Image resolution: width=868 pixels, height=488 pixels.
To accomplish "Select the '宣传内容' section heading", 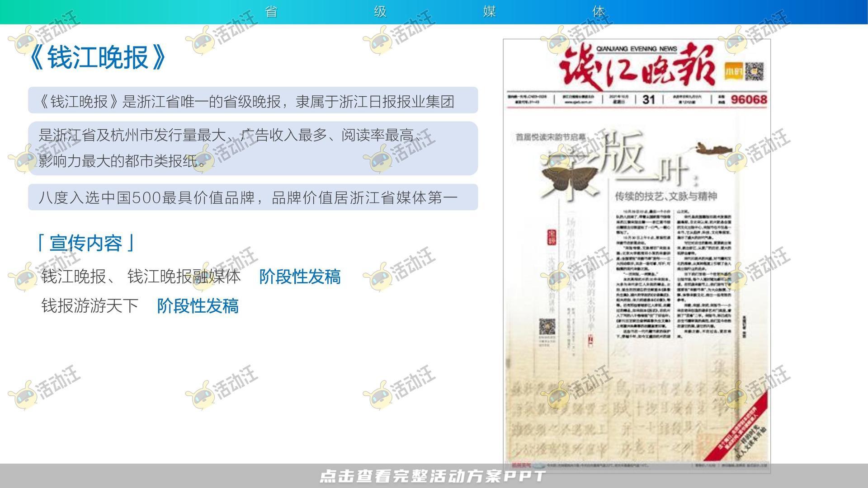I will coord(86,243).
